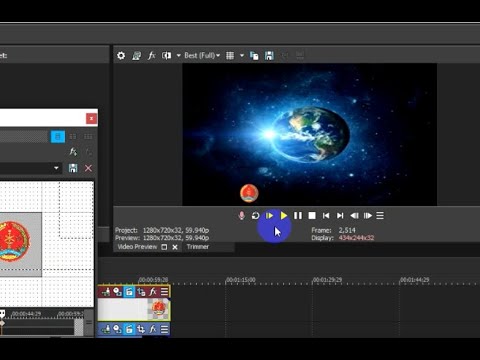
Task: Open the Best (Full) preview quality dropdown
Action: point(202,56)
